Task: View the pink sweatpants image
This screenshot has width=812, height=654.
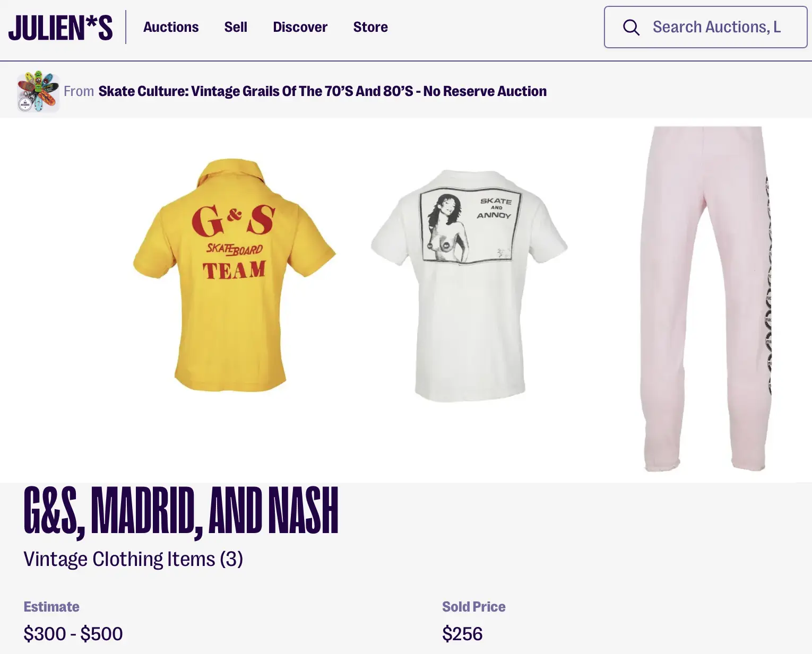Action: click(706, 298)
